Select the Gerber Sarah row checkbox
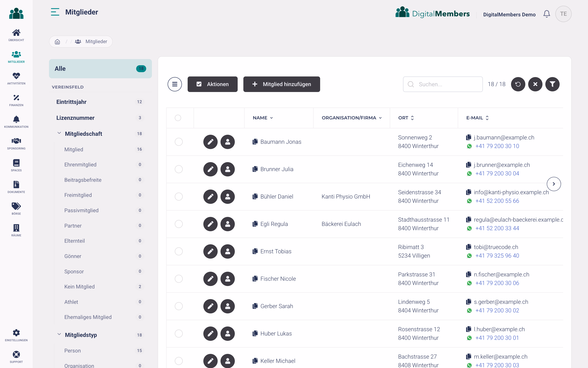Image resolution: width=588 pixels, height=368 pixels. tap(179, 306)
